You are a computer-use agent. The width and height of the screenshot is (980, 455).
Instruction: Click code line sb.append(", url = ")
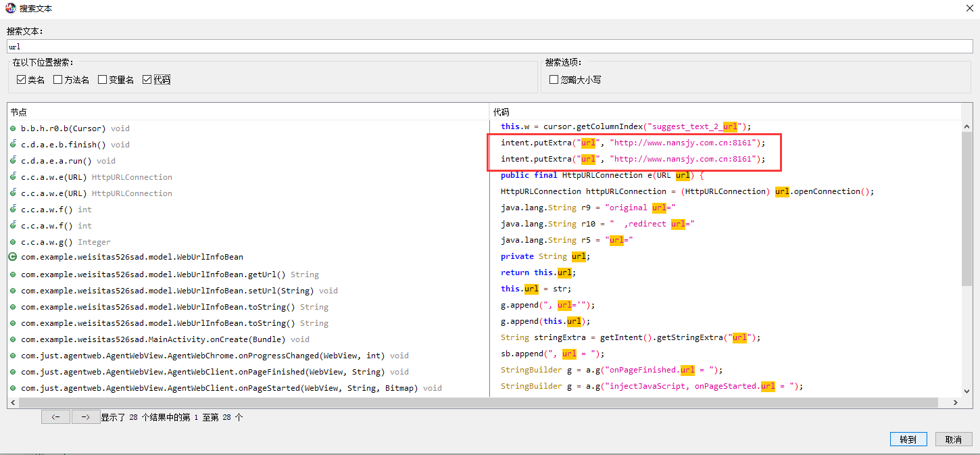pos(553,354)
